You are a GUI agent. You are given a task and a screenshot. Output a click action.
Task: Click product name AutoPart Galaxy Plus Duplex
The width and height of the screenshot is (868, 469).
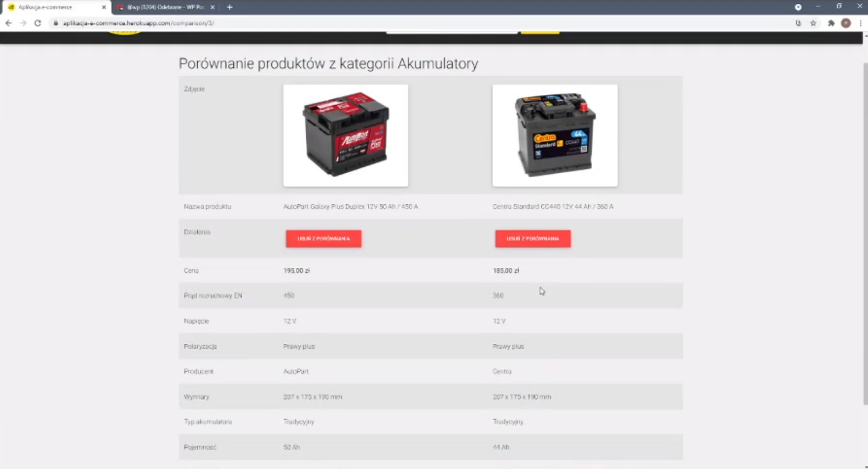click(x=351, y=207)
